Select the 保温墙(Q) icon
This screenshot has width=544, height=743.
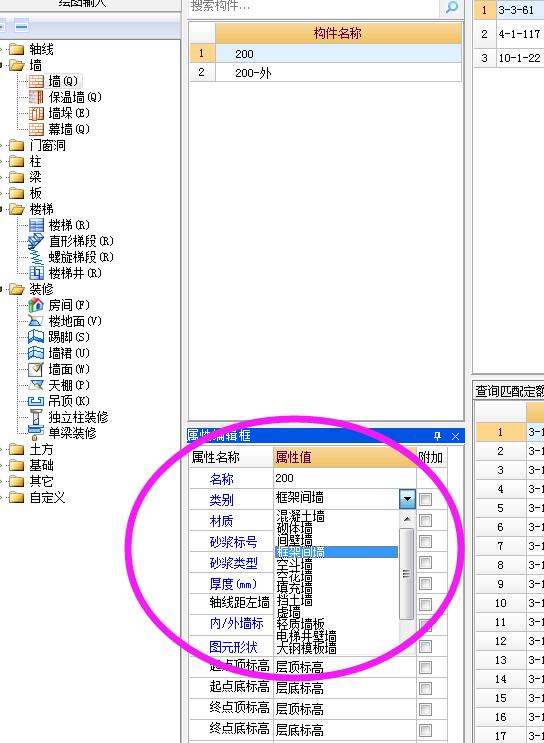coord(36,97)
